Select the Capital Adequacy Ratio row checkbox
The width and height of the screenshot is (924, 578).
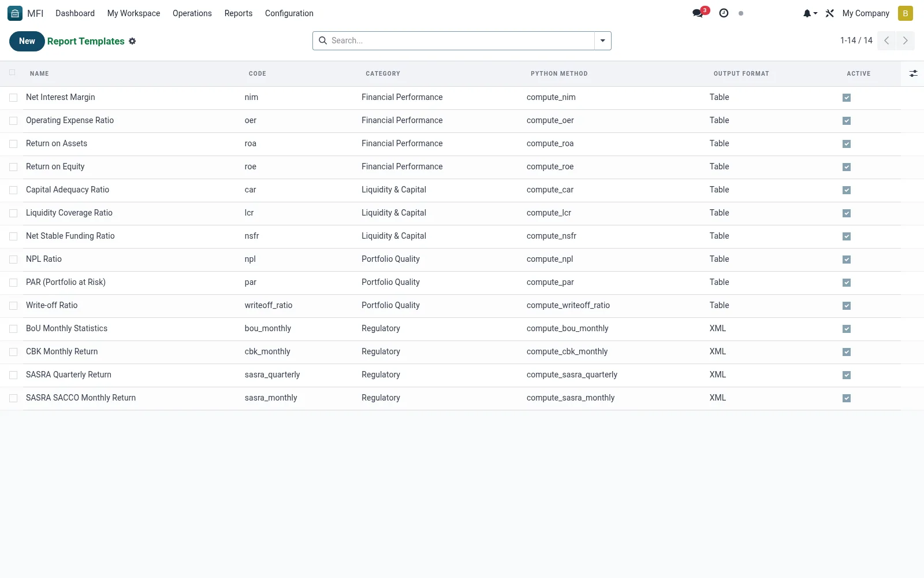[x=13, y=190]
